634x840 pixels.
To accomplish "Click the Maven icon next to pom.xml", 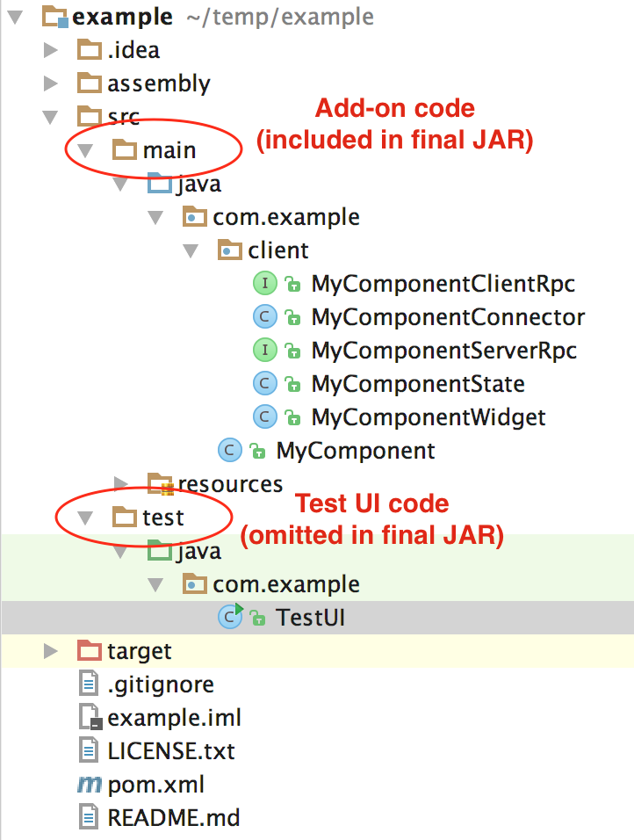I will tap(89, 785).
